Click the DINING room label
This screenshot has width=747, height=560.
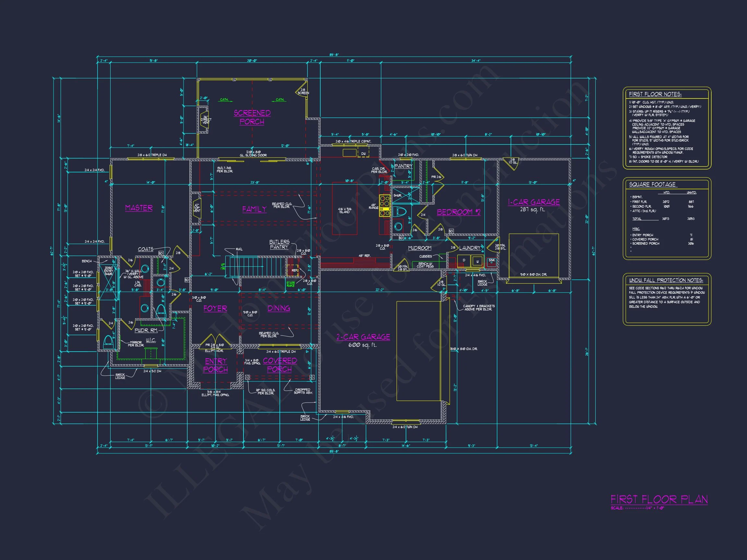point(279,308)
